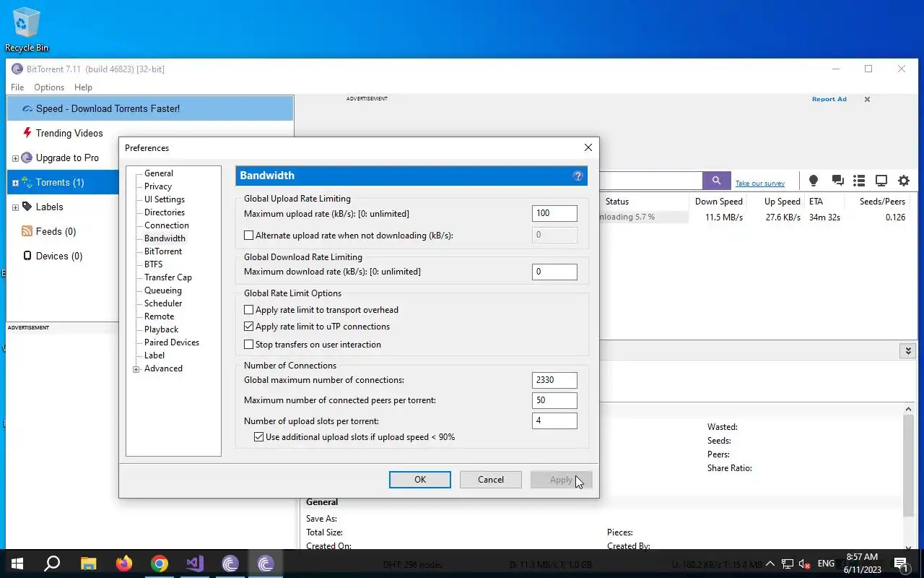Select Queueing in preferences tree
This screenshot has height=578, width=924.
point(163,290)
